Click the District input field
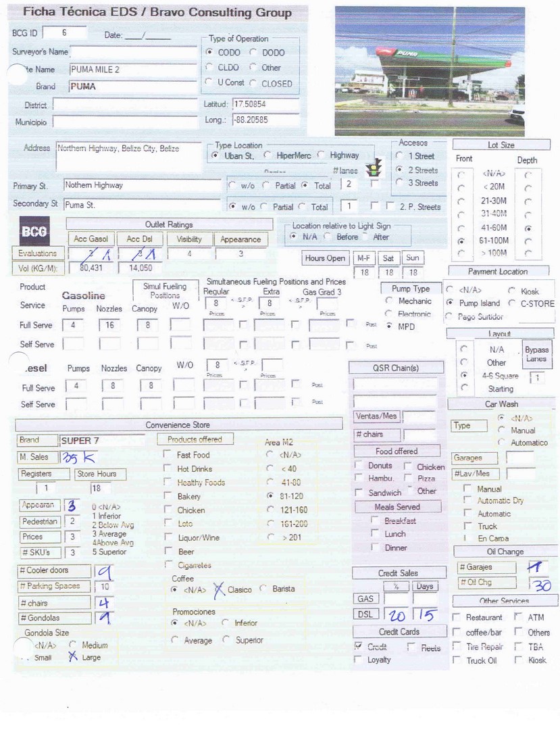560x730 pixels. pos(125,104)
